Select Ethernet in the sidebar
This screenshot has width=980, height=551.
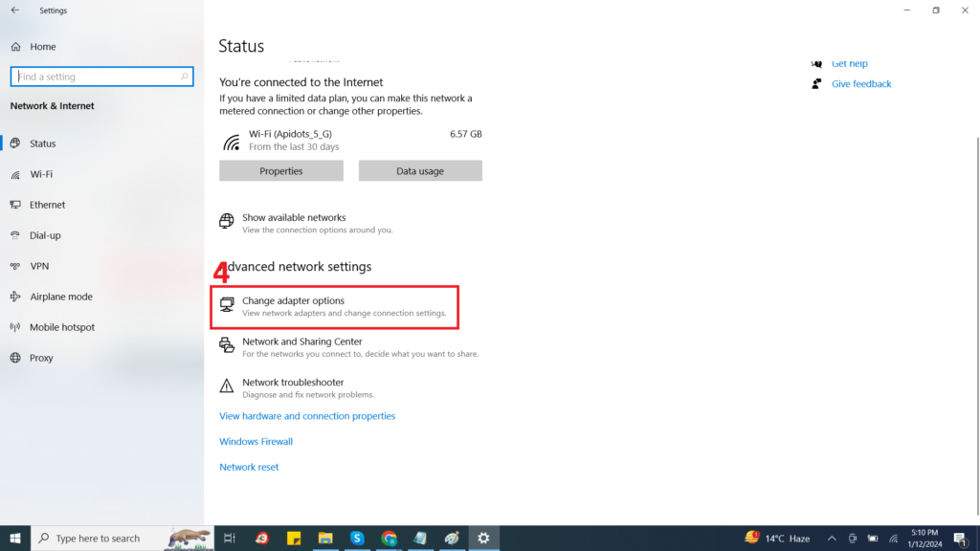coord(47,205)
